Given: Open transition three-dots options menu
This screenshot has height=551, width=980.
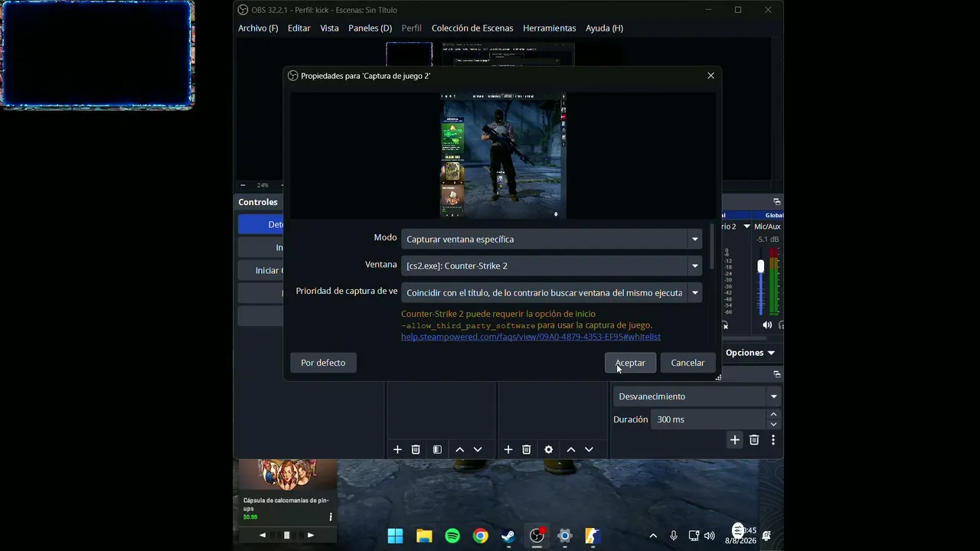Looking at the screenshot, I should [x=773, y=439].
